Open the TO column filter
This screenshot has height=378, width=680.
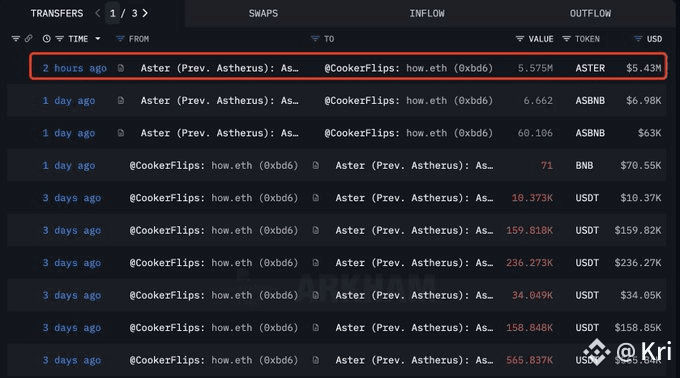click(315, 39)
